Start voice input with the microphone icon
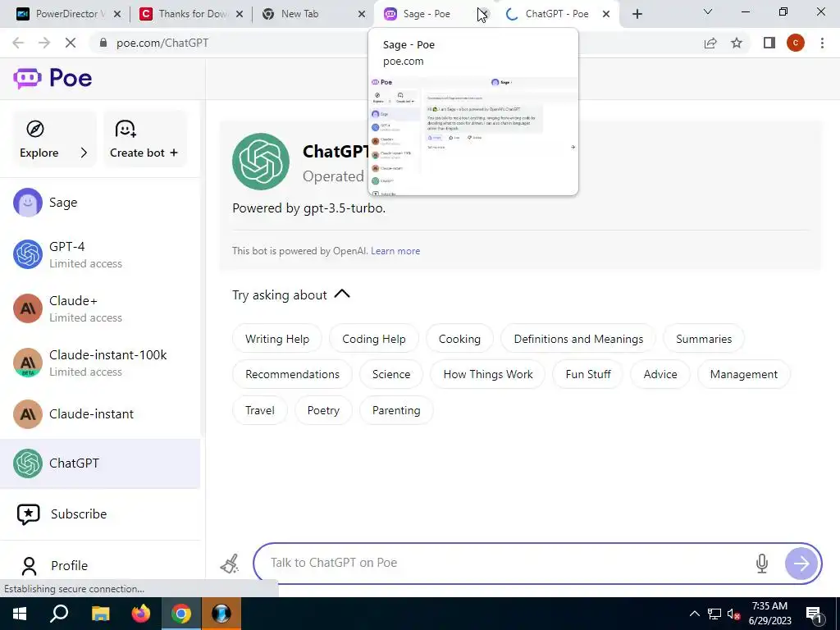This screenshot has width=840, height=630. click(762, 563)
